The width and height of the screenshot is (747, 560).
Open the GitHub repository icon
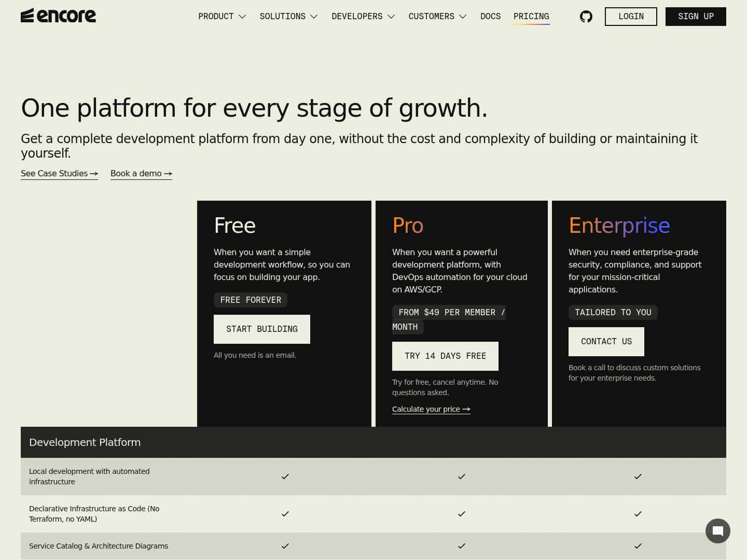586,17
